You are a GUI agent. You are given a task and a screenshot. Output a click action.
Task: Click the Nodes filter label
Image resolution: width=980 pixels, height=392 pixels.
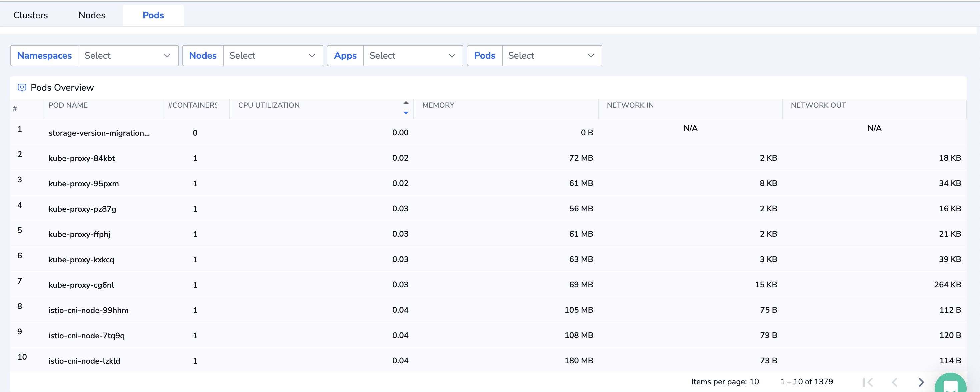[x=203, y=56]
